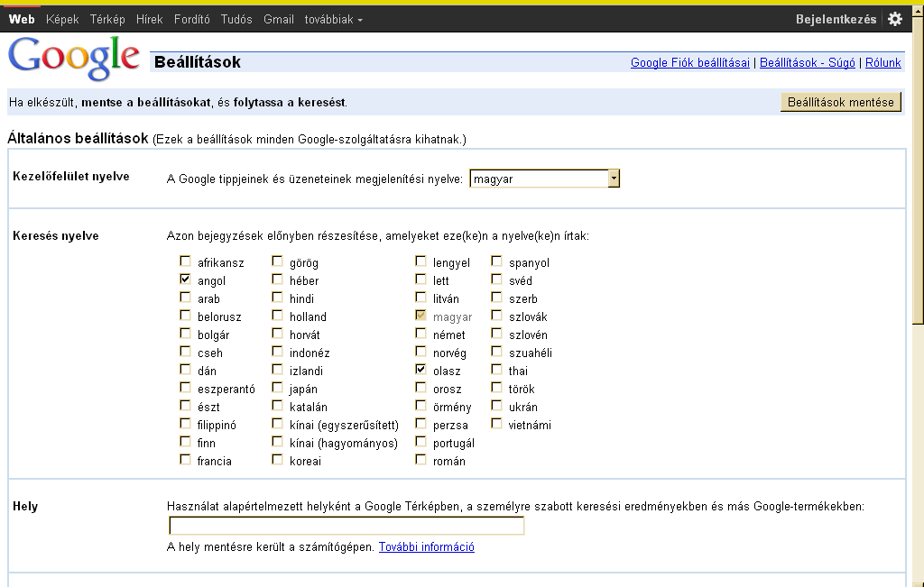Viewport: 924px width, 587px height.
Task: Tick the dán checkbox
Action: coord(185,369)
